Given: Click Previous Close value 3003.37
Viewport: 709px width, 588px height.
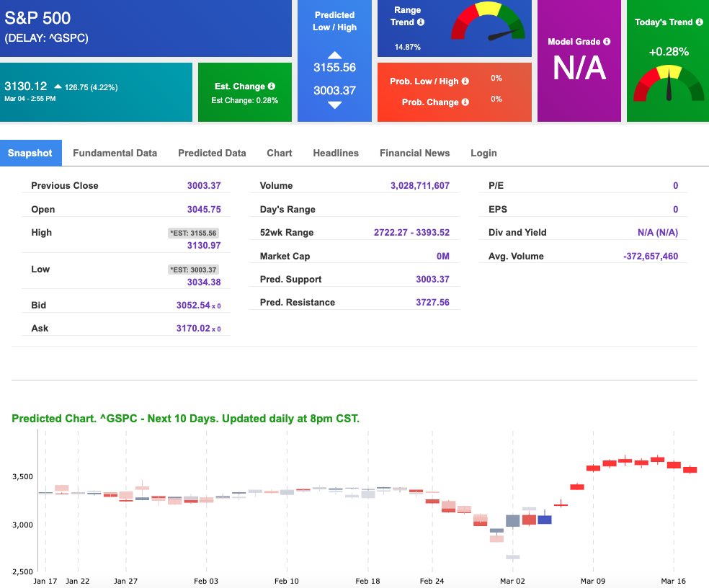Looking at the screenshot, I should tap(204, 185).
